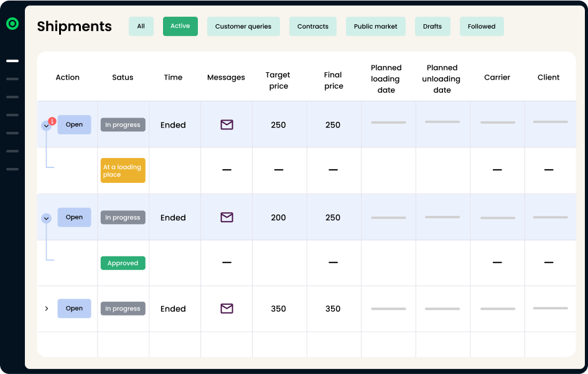Open the Public market tab
The width and height of the screenshot is (588, 374).
point(376,26)
